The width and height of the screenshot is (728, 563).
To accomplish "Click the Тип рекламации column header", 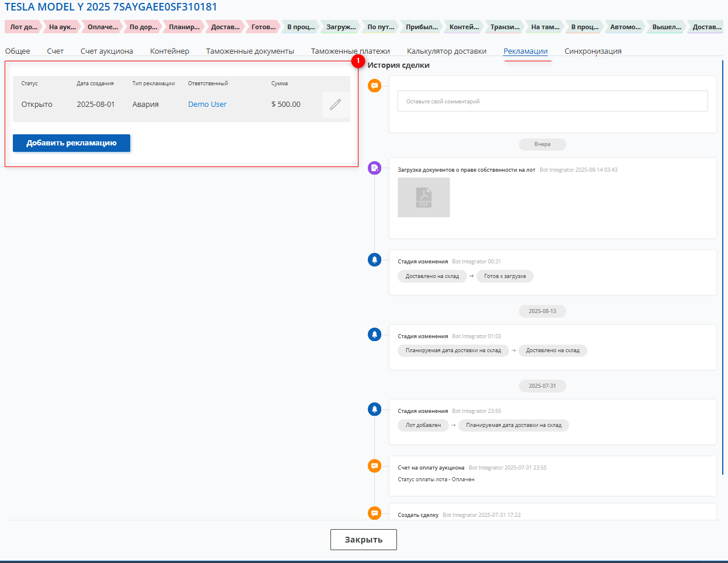I will [x=154, y=84].
